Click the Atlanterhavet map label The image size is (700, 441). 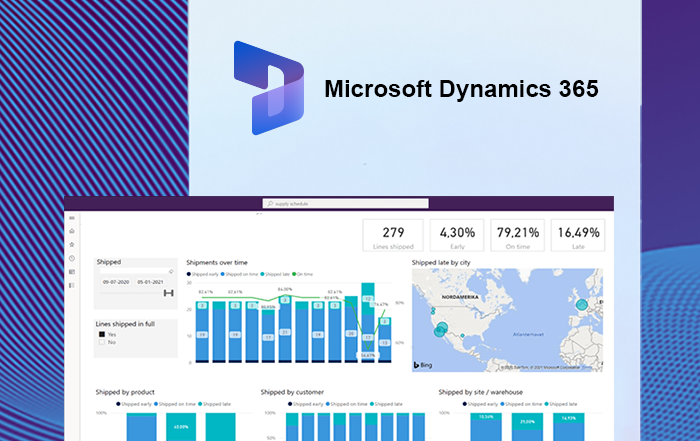528,334
